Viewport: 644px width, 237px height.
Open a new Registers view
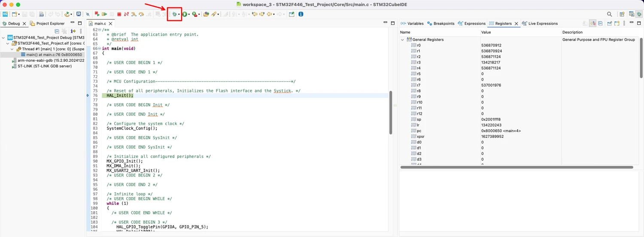coord(617,23)
